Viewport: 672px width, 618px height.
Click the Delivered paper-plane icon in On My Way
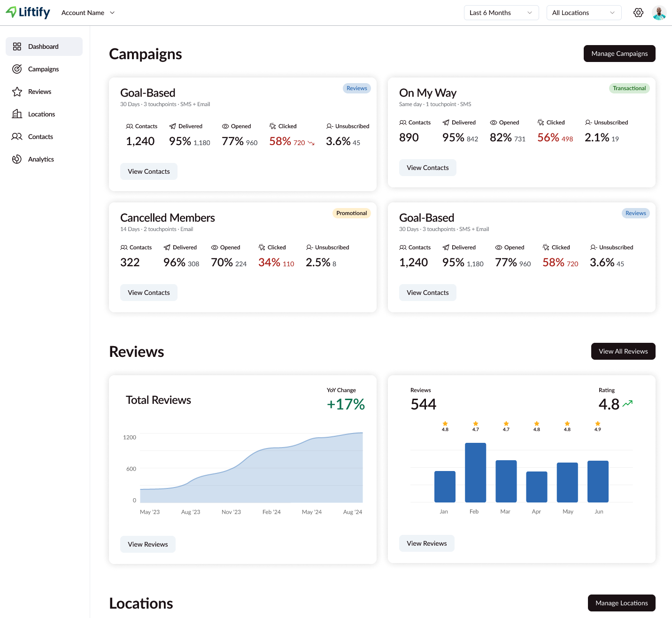446,123
